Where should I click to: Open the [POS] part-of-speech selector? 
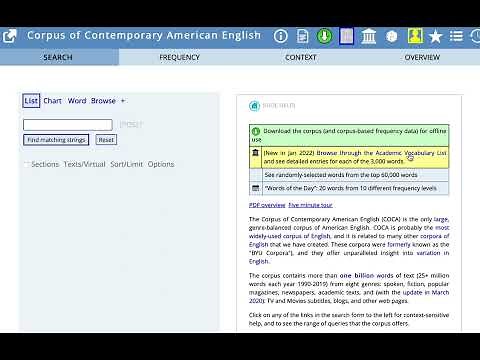click(131, 124)
